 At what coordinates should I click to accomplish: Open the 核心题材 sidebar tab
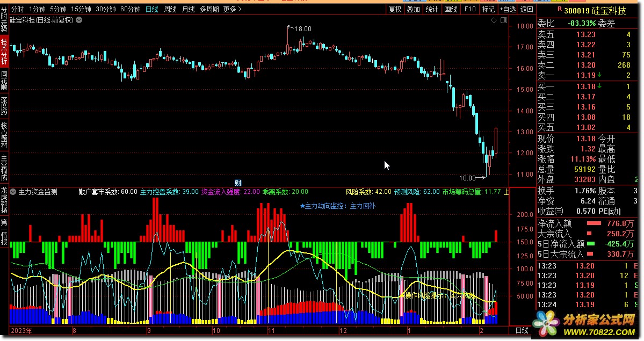4,135
